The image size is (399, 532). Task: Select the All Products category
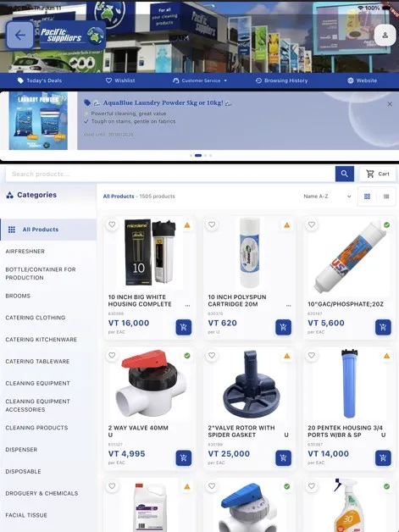pos(48,230)
